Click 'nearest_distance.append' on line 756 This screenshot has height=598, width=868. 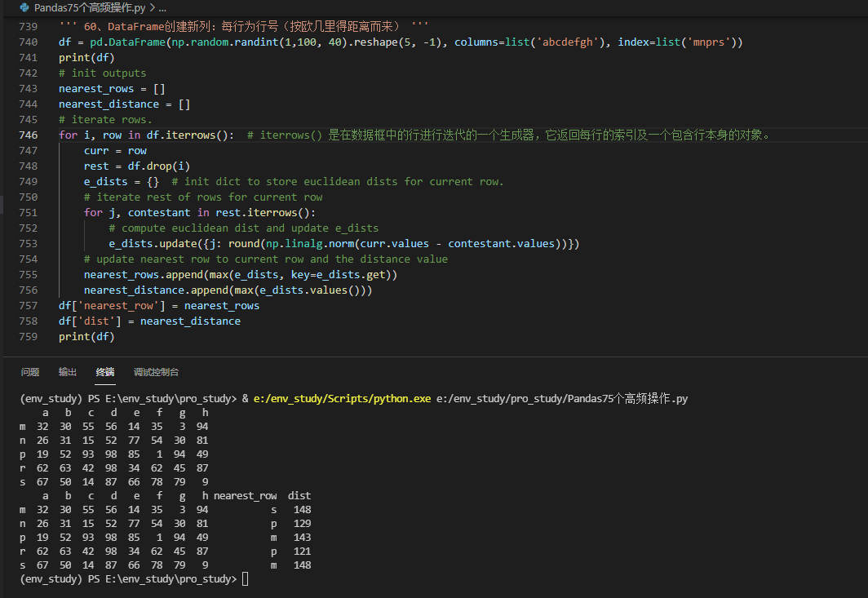156,290
